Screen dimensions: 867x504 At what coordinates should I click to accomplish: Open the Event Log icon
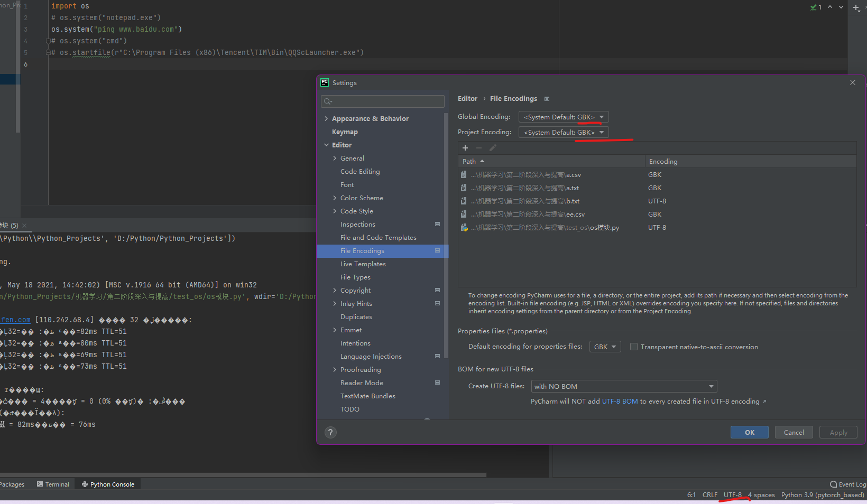point(833,484)
